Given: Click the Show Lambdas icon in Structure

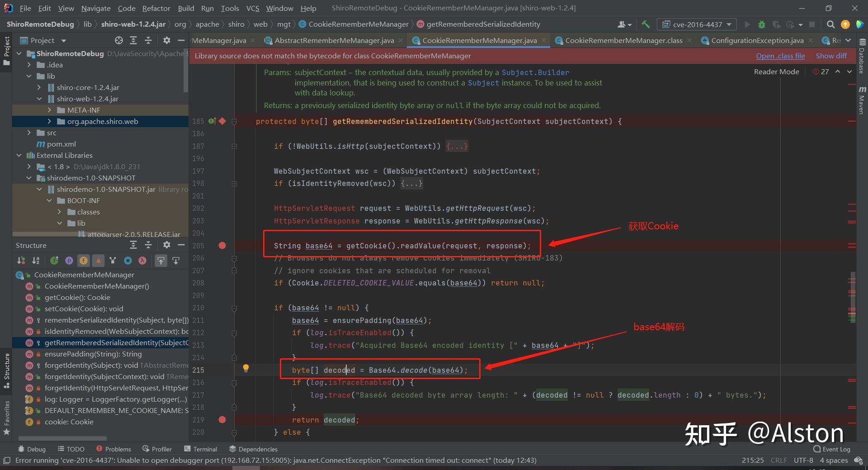Looking at the screenshot, I should click(x=142, y=260).
